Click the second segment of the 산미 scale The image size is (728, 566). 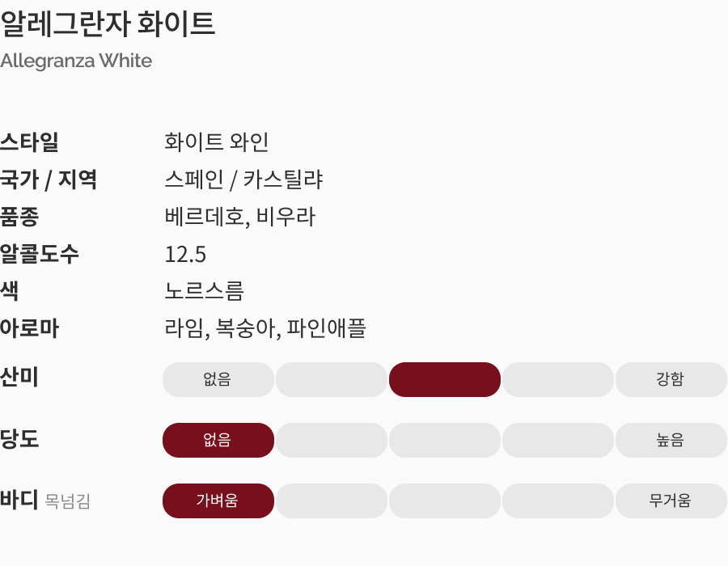coord(332,380)
